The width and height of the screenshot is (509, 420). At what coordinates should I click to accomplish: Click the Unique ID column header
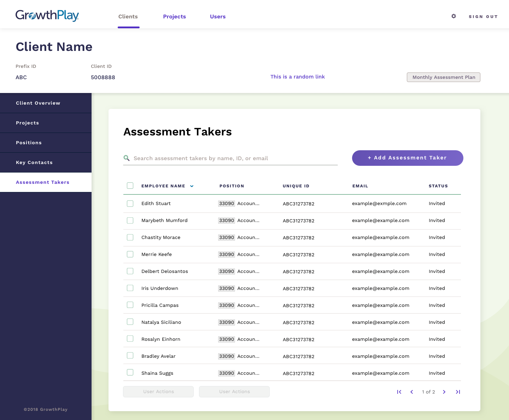[296, 186]
